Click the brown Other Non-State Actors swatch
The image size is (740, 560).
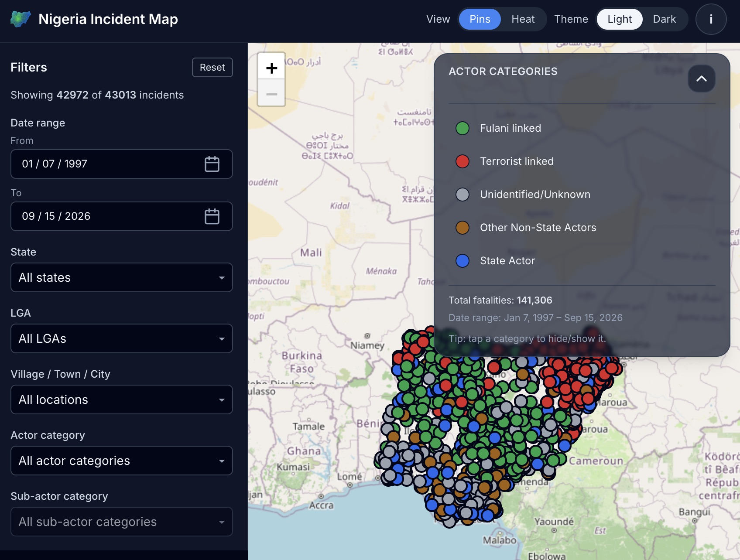click(462, 228)
